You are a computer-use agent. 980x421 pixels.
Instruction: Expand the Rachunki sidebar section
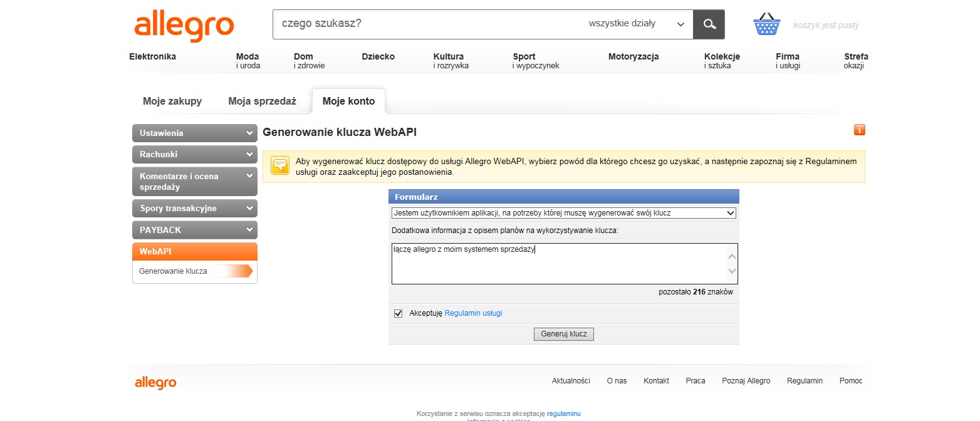[x=195, y=154]
